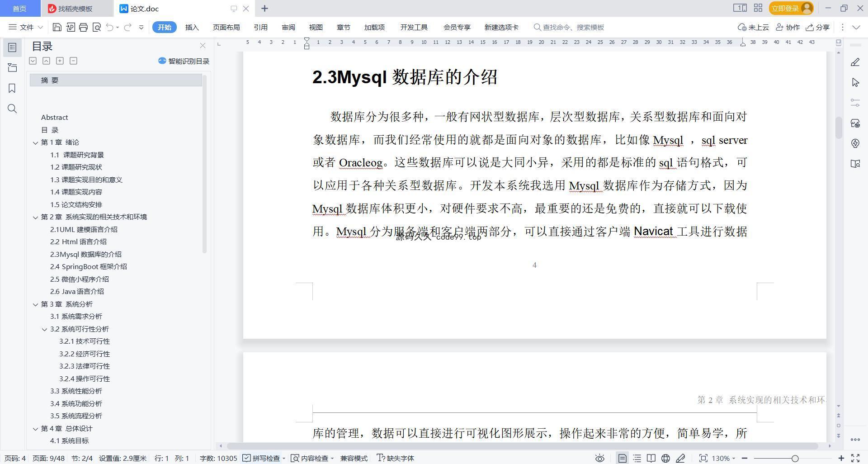868x464 pixels.
Task: Select the 页面布局 ribbon tab
Action: point(226,27)
